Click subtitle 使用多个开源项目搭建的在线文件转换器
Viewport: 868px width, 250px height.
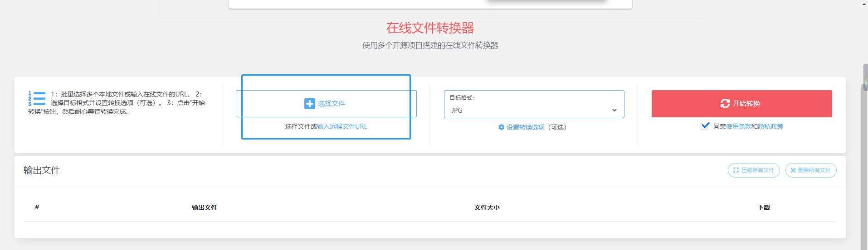coord(430,45)
